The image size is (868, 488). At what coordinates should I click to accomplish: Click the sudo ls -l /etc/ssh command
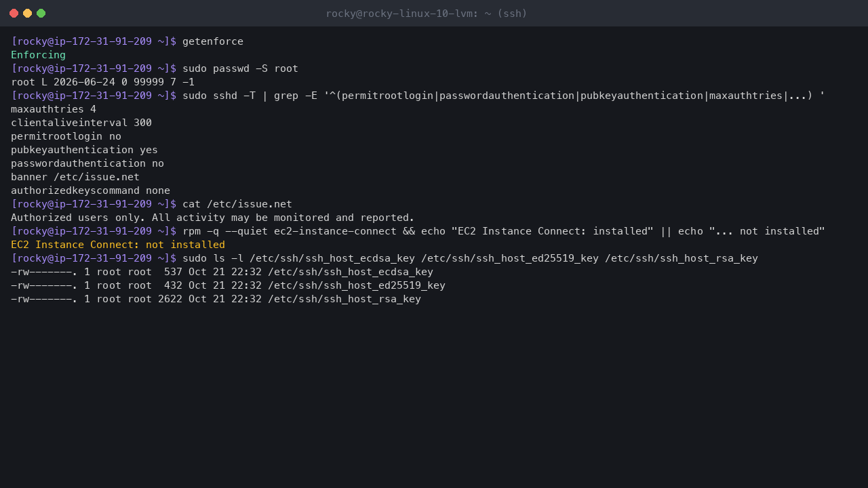(x=470, y=258)
